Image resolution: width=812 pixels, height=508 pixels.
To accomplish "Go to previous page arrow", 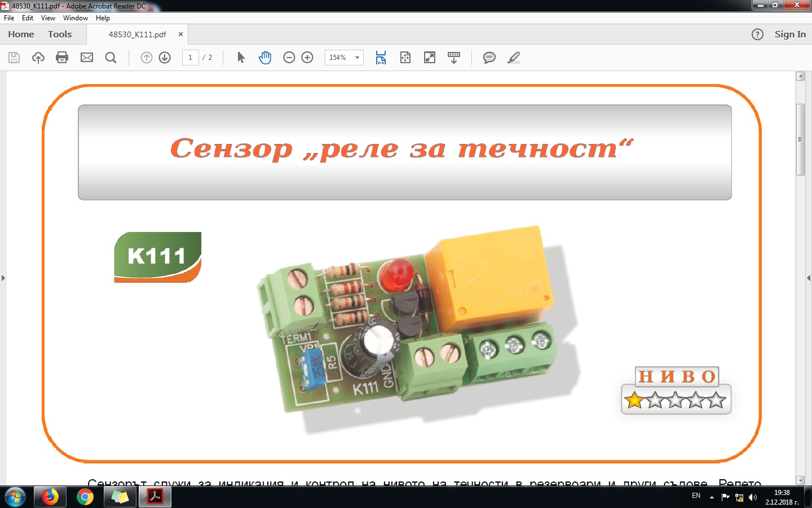I will 147,58.
